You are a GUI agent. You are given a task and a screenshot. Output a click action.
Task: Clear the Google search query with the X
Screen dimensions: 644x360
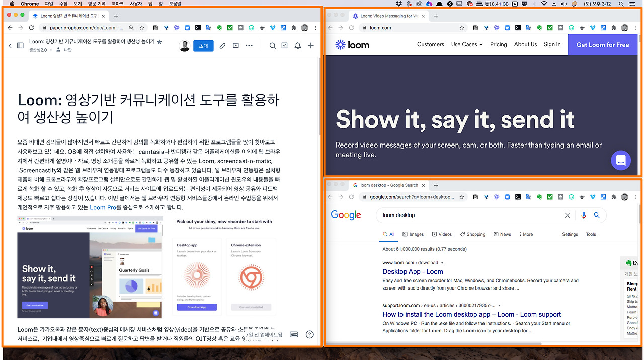pos(567,215)
